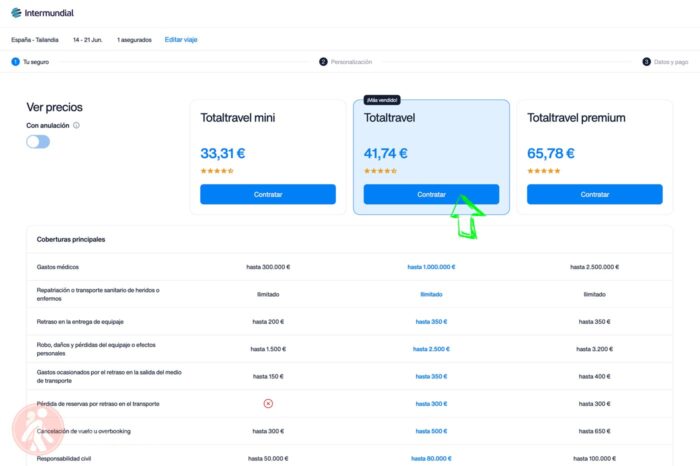The width and height of the screenshot is (700, 466).
Task: Click the hasta 650 € value
Action: point(595,431)
